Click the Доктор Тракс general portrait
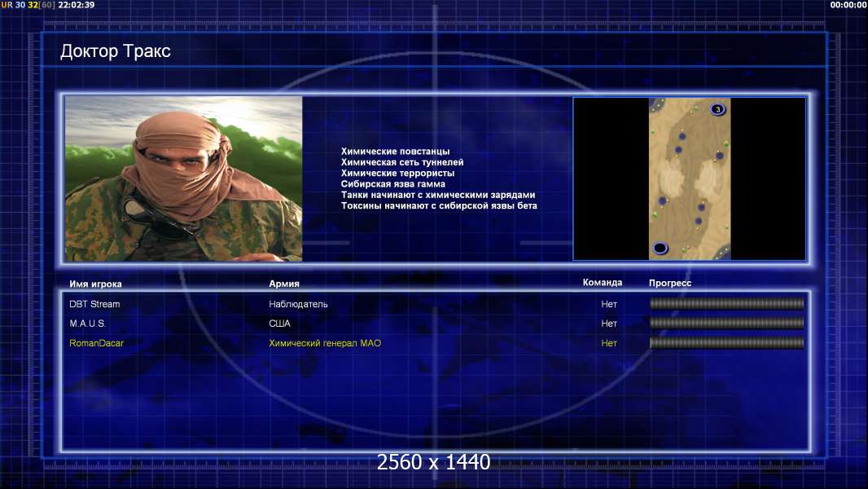This screenshot has width=868, height=489. [183, 178]
